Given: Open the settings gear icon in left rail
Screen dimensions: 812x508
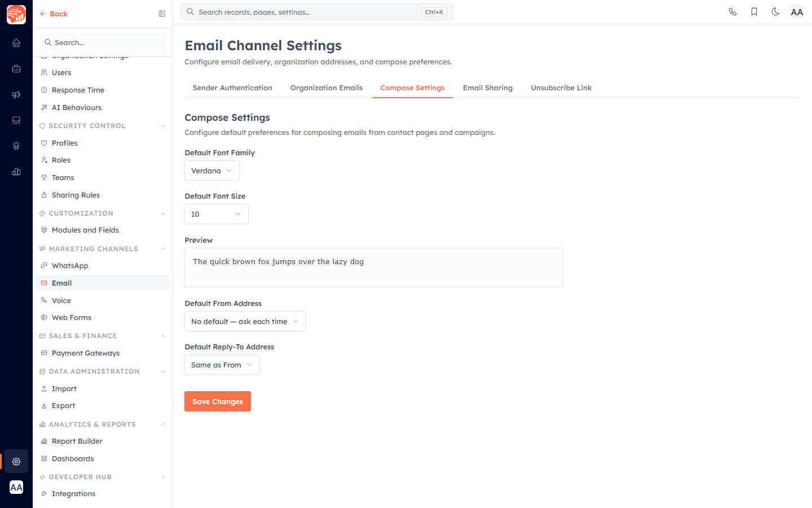Looking at the screenshot, I should (16, 462).
